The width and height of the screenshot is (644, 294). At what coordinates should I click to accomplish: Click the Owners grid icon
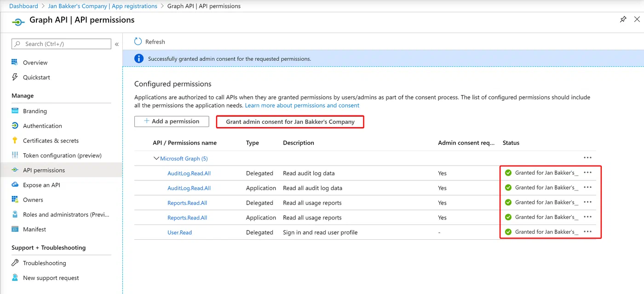pyautogui.click(x=15, y=199)
